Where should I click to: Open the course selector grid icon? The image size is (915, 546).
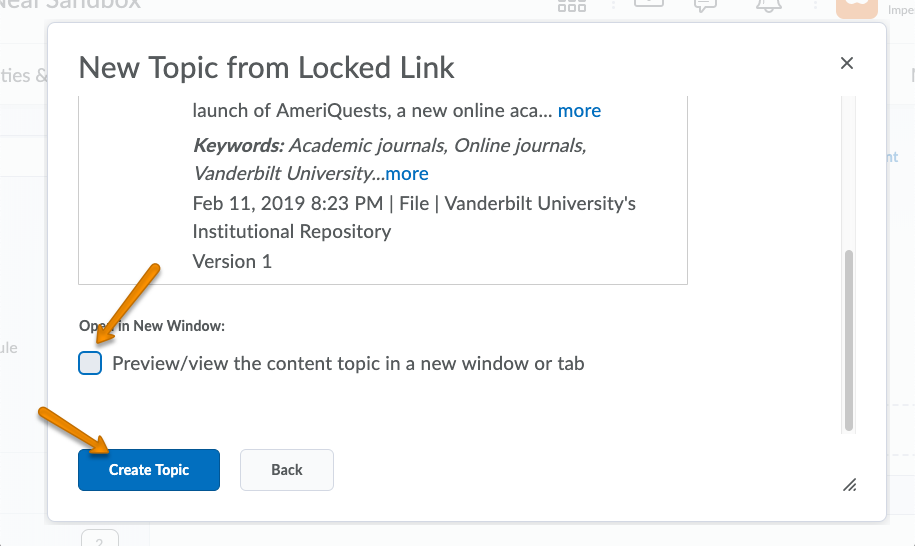572,6
